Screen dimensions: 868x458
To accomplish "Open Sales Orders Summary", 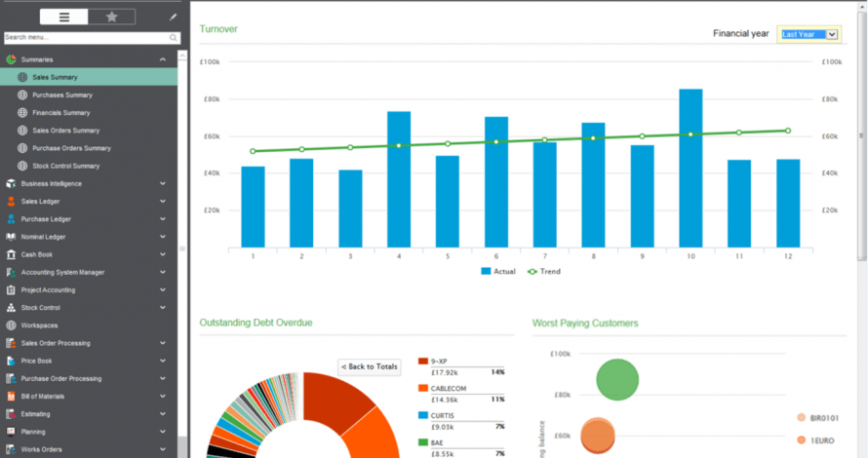I will pyautogui.click(x=66, y=131).
